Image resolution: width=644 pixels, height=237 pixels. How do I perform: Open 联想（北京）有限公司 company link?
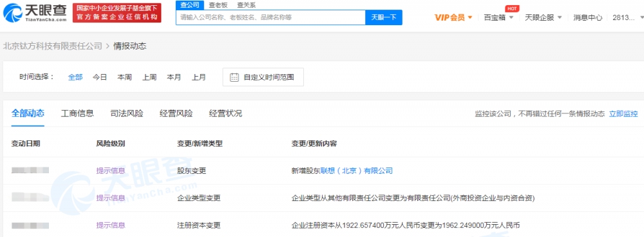[x=357, y=171]
